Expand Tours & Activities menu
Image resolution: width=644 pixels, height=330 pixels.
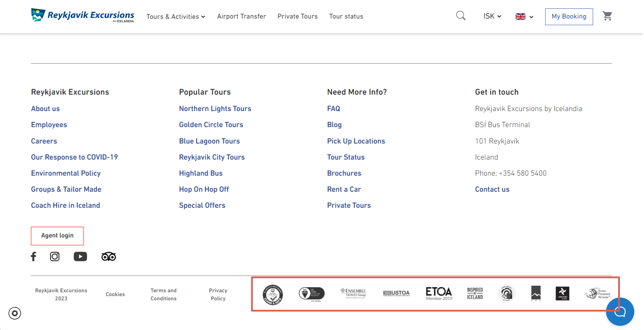[176, 16]
